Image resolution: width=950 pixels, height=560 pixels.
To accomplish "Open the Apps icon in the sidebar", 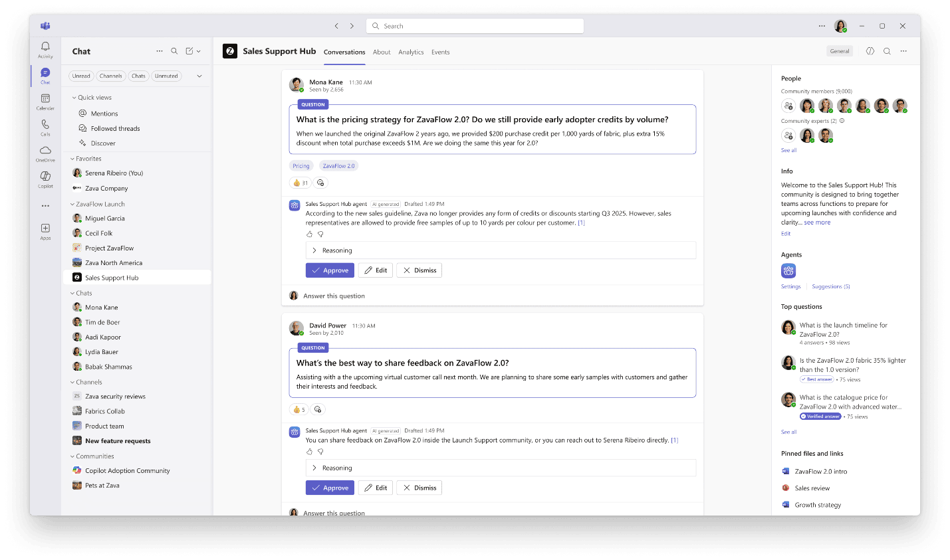I will (45, 229).
